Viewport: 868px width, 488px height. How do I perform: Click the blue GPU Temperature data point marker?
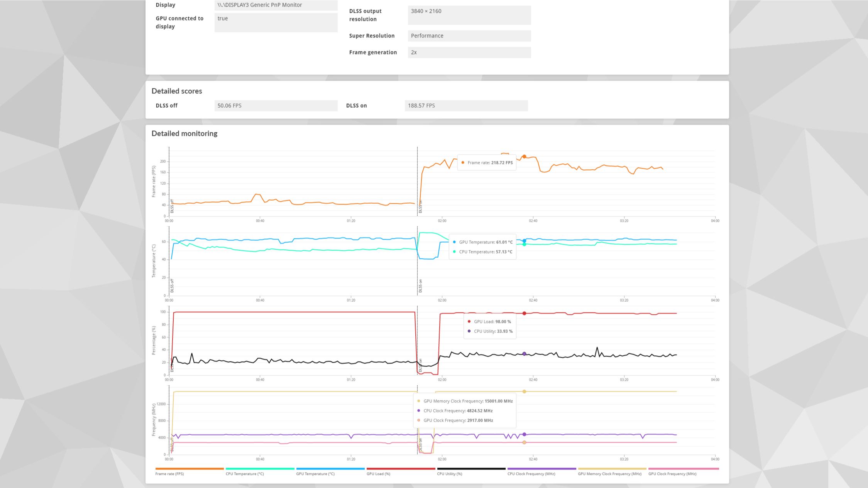[x=524, y=241]
